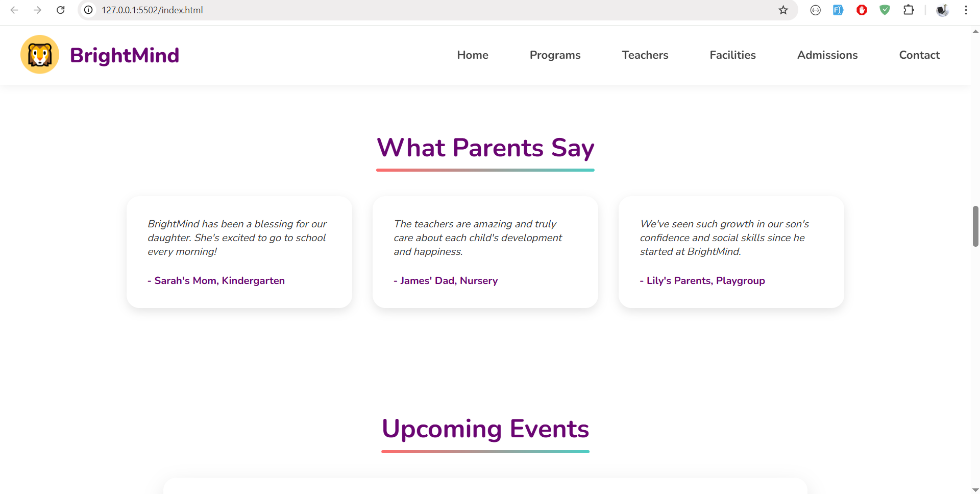Image resolution: width=980 pixels, height=494 pixels.
Task: View site information icon in address bar
Action: click(x=88, y=10)
